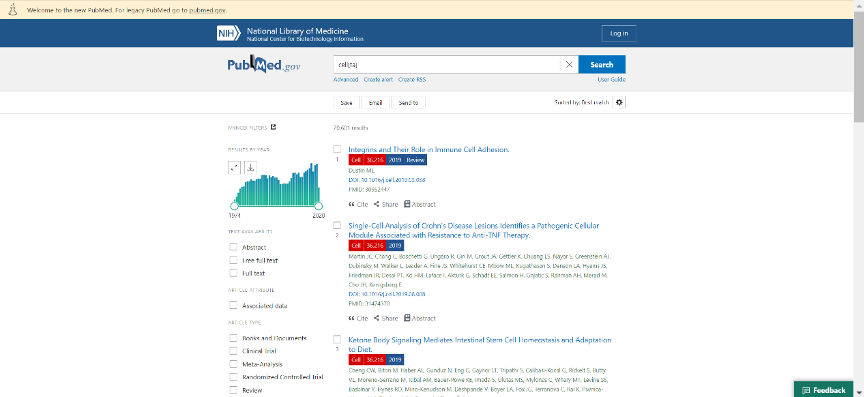Click the Sorted by Best match label
The image size is (864, 397).
click(582, 103)
